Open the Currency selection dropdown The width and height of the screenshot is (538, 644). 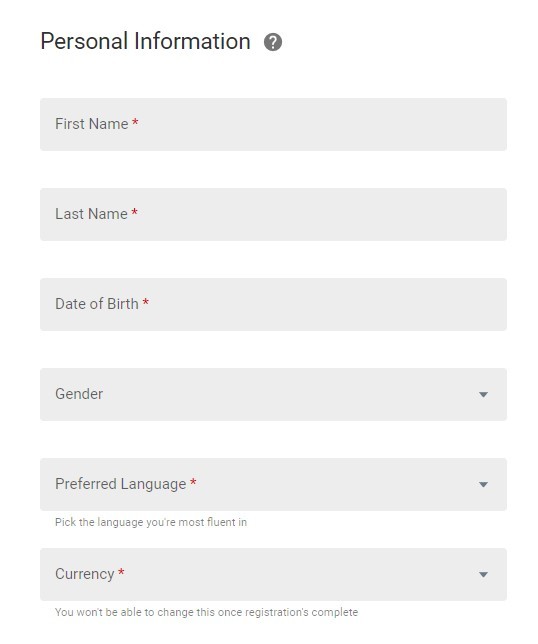(273, 574)
